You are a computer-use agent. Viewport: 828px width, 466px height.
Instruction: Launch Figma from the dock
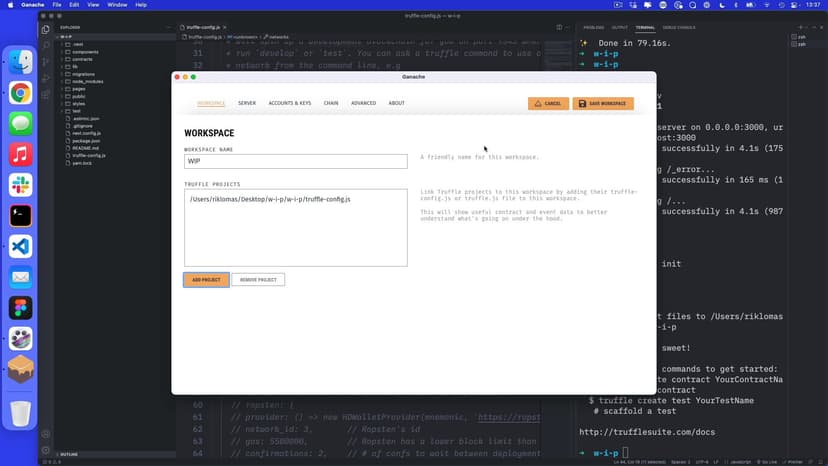(x=20, y=307)
